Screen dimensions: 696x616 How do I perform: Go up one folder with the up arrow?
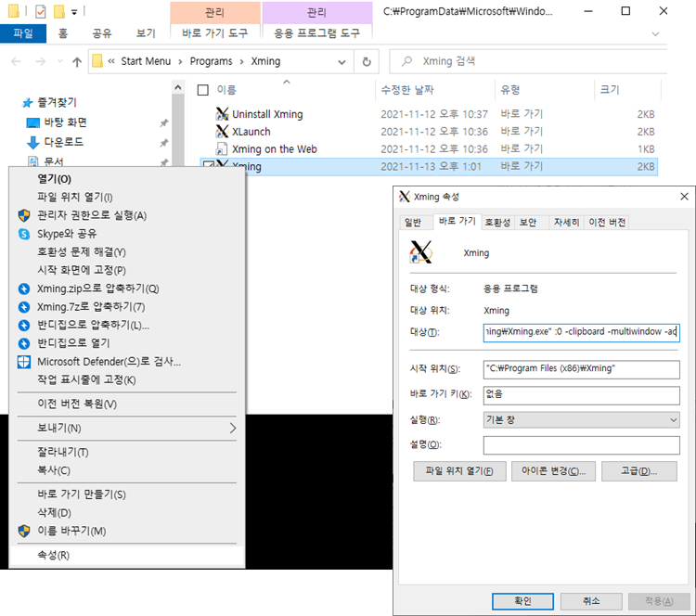click(77, 61)
